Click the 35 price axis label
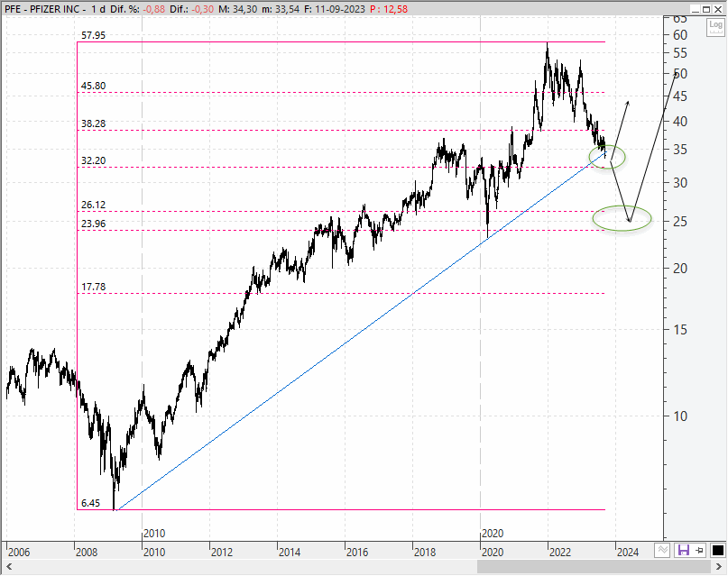The height and width of the screenshot is (576, 728). click(680, 150)
